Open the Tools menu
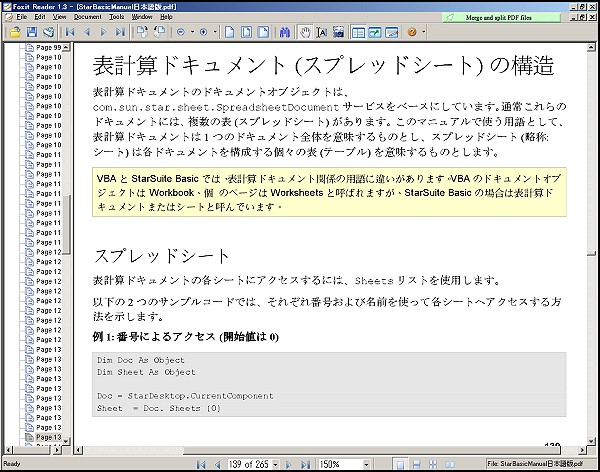The width and height of the screenshot is (600, 472). tap(117, 17)
